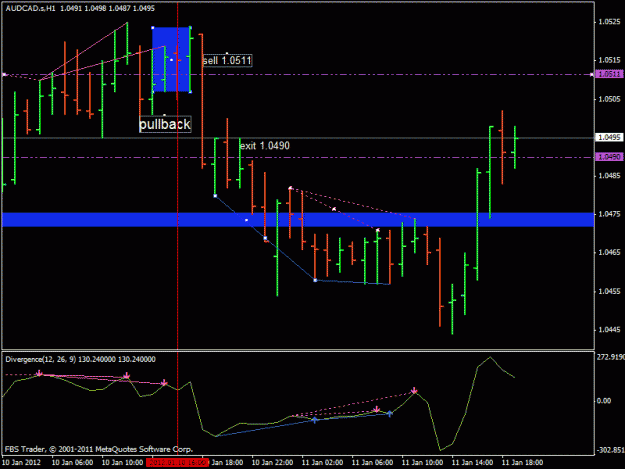Click the 1.0465 price scale label
Screen dimensions: 625x469
[x=609, y=253]
